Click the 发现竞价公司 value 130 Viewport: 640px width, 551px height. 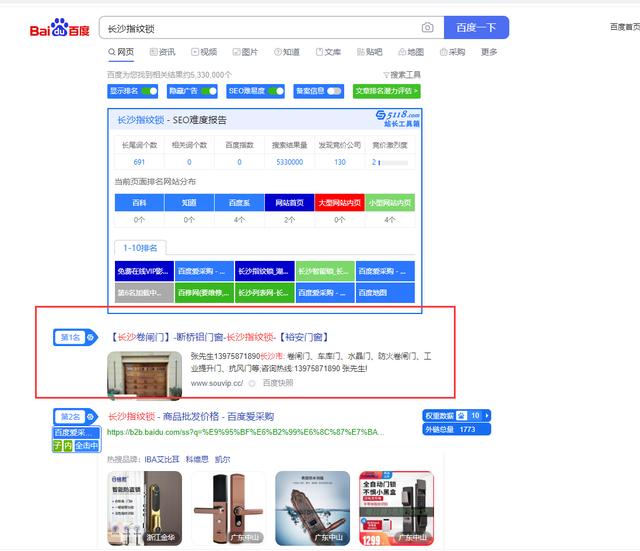[x=340, y=162]
